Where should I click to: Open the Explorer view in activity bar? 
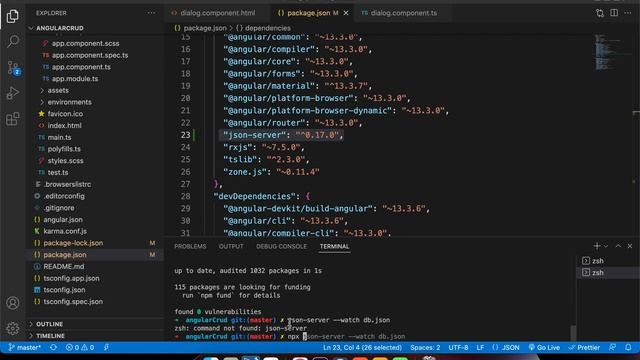pos(13,16)
